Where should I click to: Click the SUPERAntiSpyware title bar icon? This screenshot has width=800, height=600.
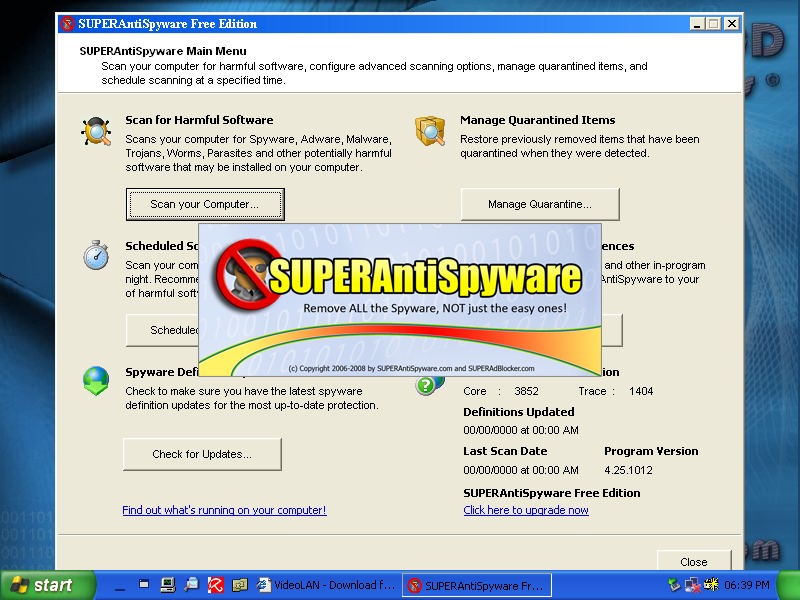68,24
